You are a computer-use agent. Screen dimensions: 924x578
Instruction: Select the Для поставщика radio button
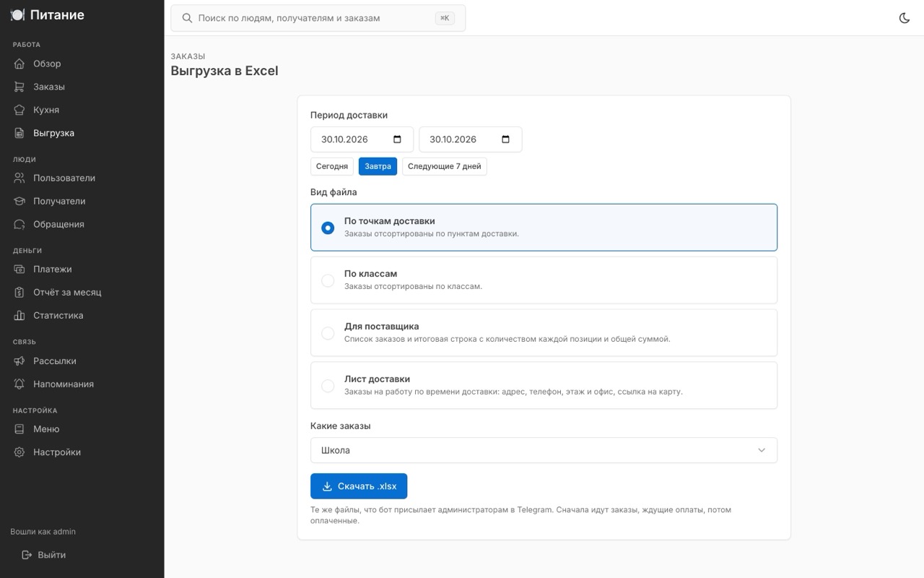tap(328, 333)
